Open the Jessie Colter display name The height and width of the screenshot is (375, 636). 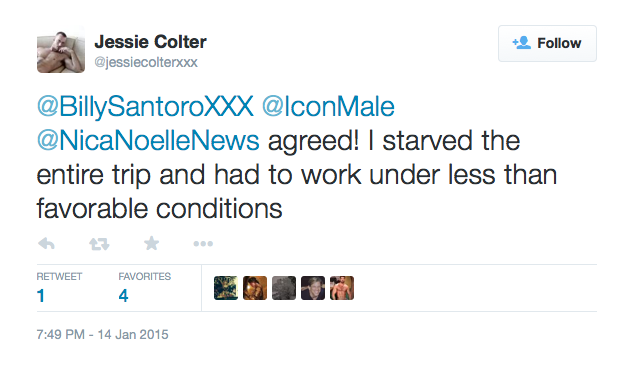pyautogui.click(x=150, y=42)
